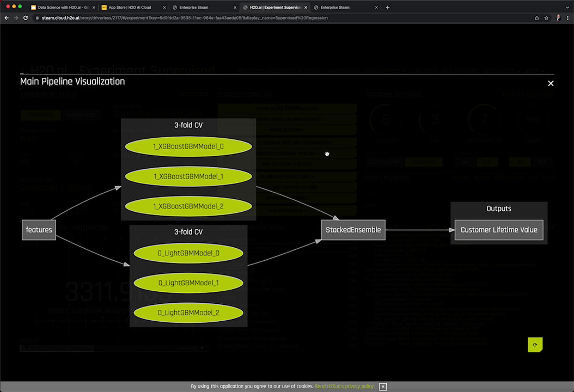Dismiss the cookie notice banner
Viewport: 574px width, 392px height.
coord(383,387)
